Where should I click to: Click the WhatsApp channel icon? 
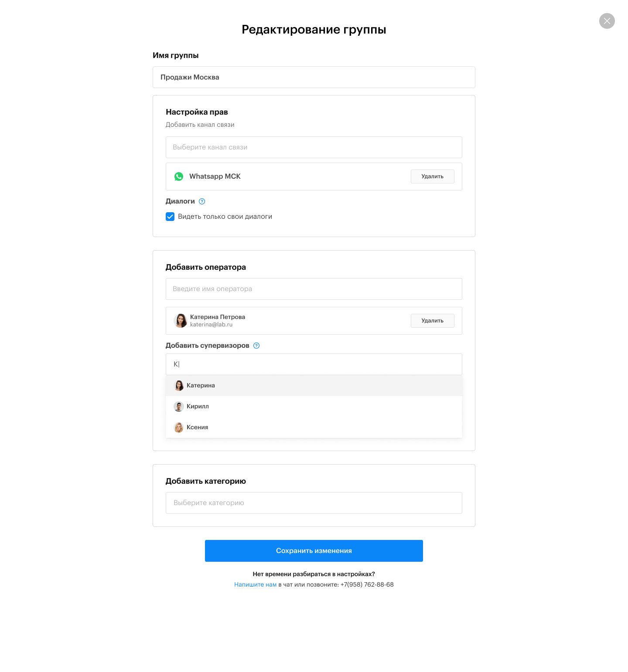[x=179, y=176]
